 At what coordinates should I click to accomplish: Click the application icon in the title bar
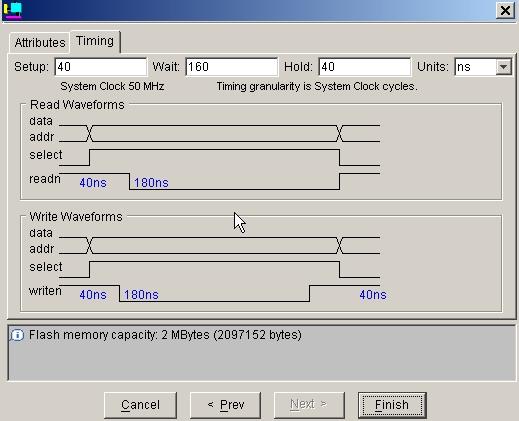pos(13,10)
